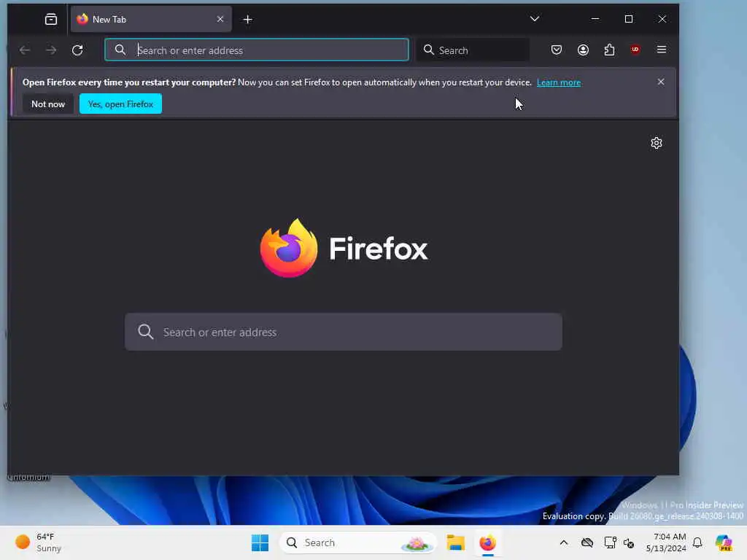
Task: Click the toolbar search magnifier icon
Action: click(x=428, y=50)
